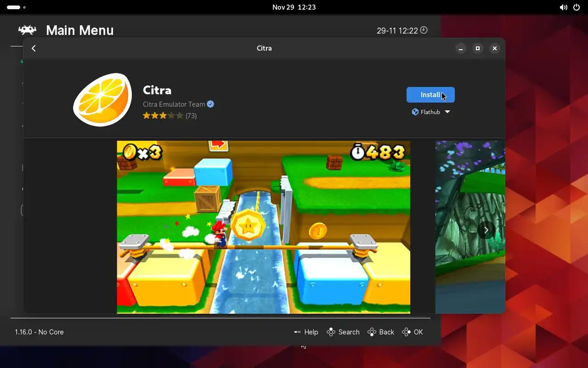Click the 'Main Menu' RetroArch title
The height and width of the screenshot is (368, 588).
point(80,30)
